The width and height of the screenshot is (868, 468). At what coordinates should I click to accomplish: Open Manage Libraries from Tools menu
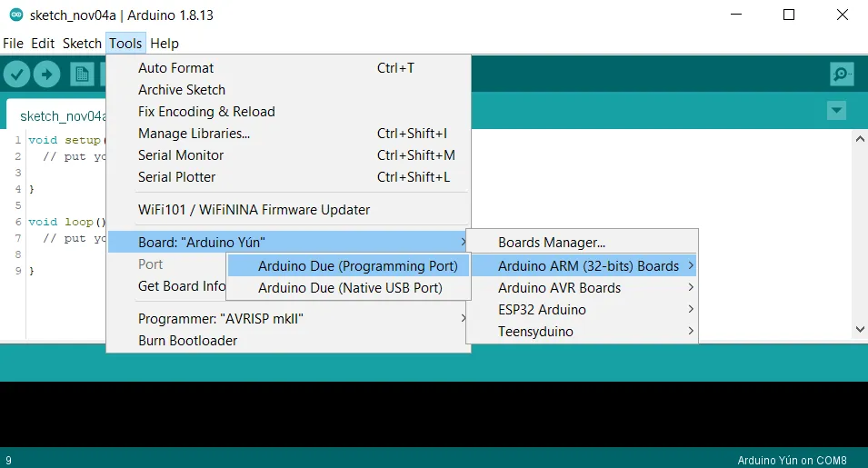click(x=194, y=134)
